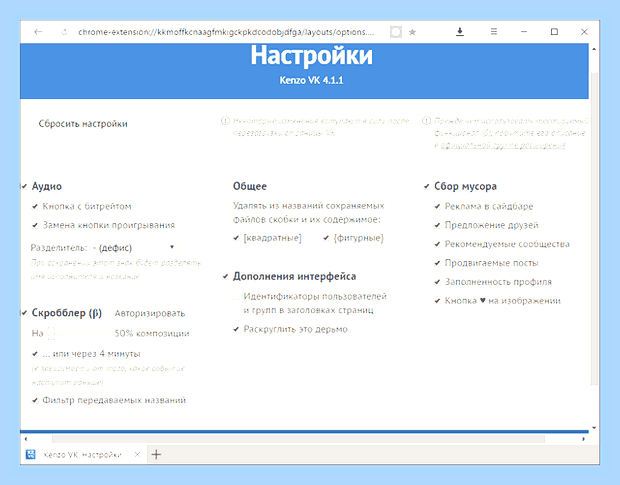The height and width of the screenshot is (485, 620).
Task: Toggle Раскруглить это дерьмо checkbox
Action: coord(236,329)
